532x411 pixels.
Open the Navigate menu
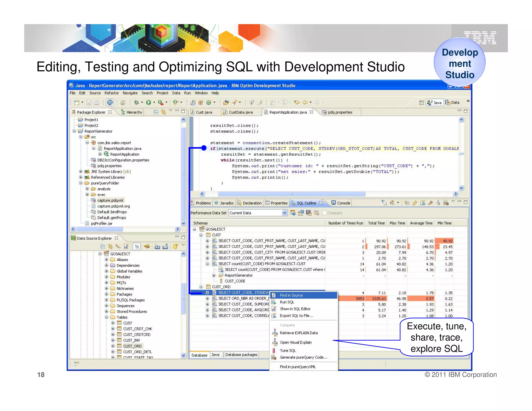click(x=130, y=93)
